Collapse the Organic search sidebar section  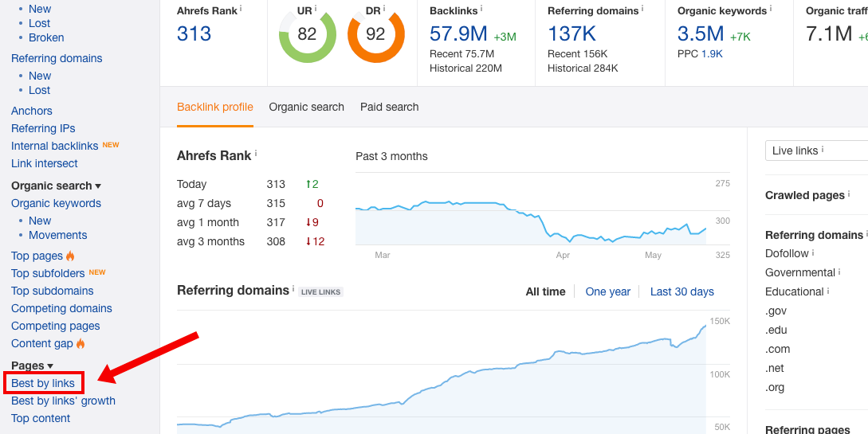coord(98,186)
